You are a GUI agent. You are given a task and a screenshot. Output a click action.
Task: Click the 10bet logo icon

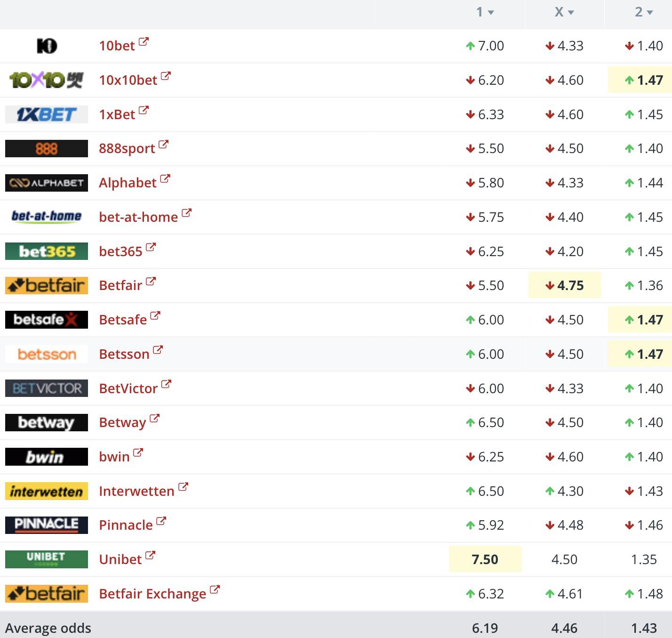point(47,46)
